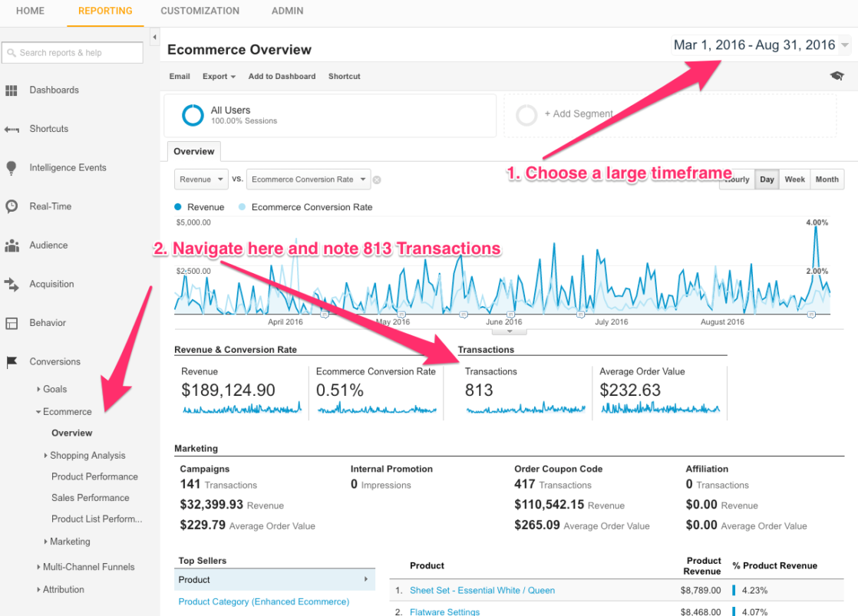Select the REPORTING tab
Screen dimensions: 858x616
coord(105,11)
